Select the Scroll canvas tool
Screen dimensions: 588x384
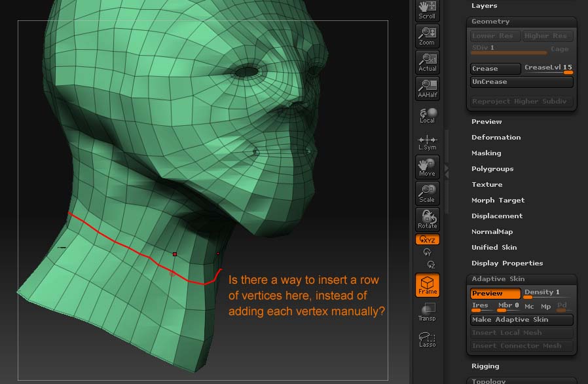pyautogui.click(x=426, y=10)
